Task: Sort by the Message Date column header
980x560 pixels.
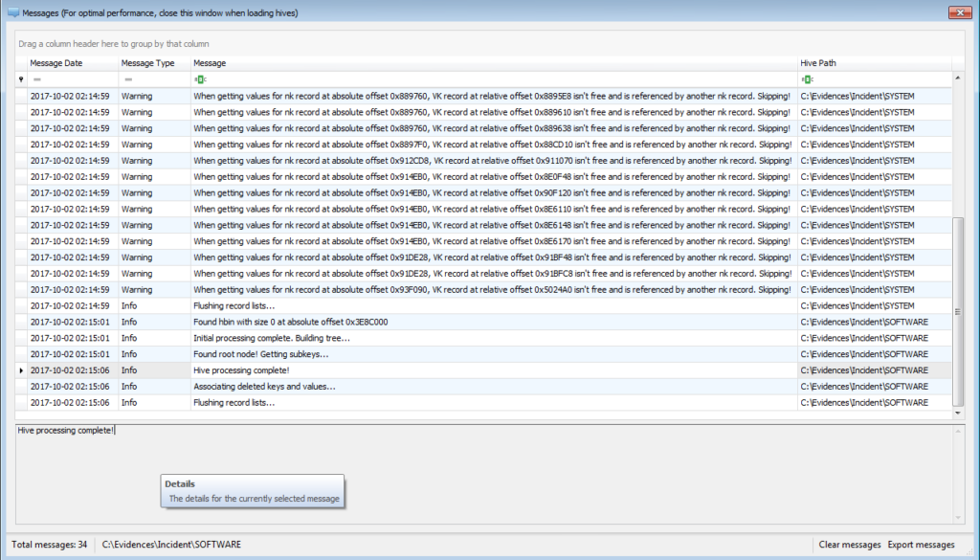Action: [x=56, y=63]
